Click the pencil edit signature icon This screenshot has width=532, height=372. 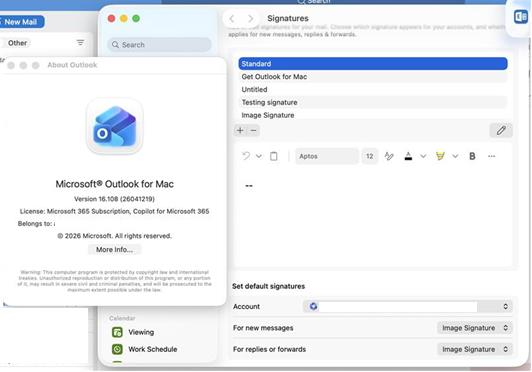tap(501, 130)
